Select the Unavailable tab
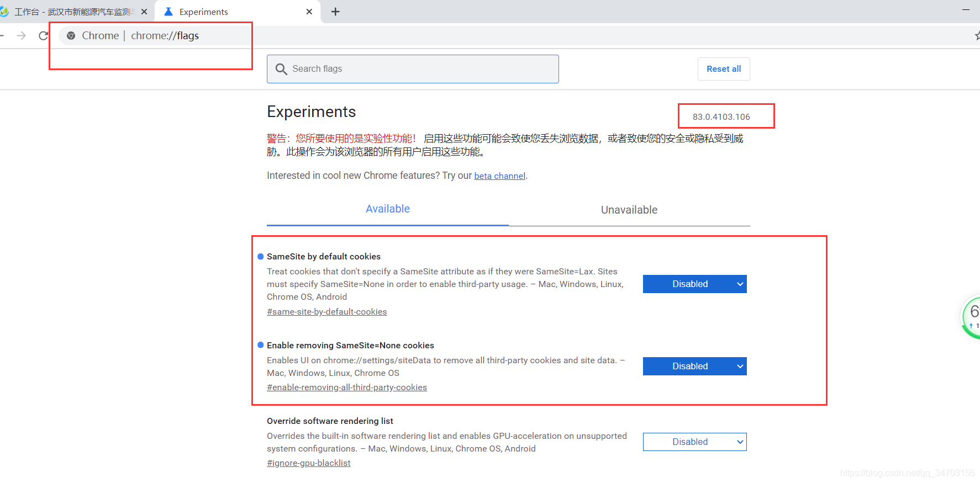The width and height of the screenshot is (980, 483). pos(629,210)
